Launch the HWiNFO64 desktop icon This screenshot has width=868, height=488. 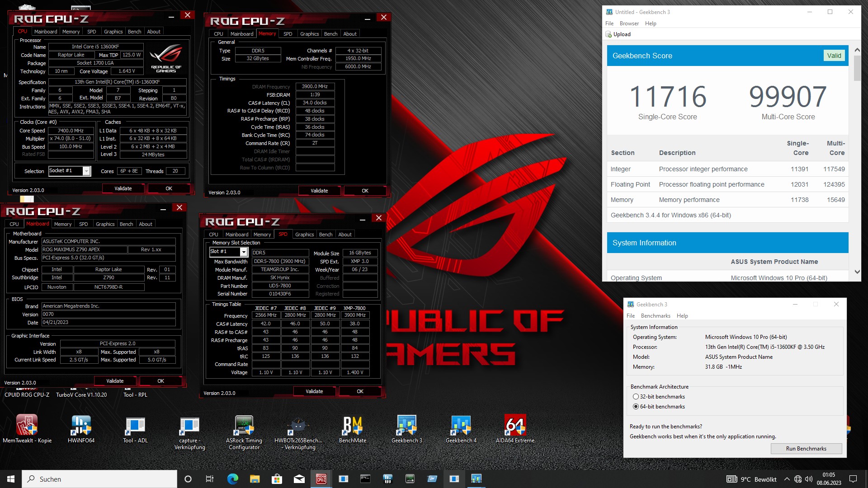pos(81,428)
